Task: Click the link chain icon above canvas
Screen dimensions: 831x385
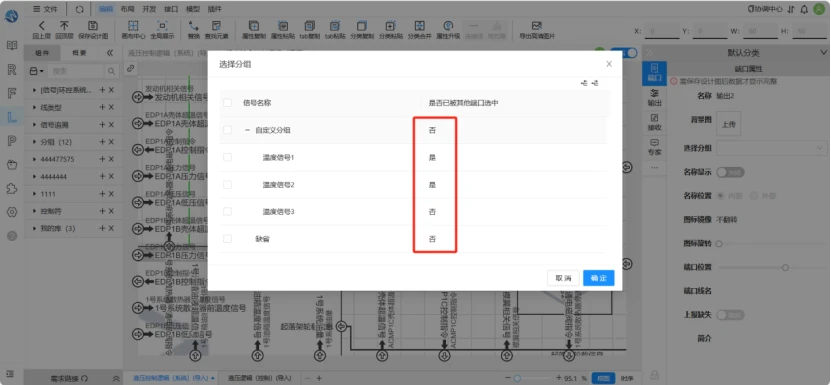Action: pyautogui.click(x=130, y=68)
